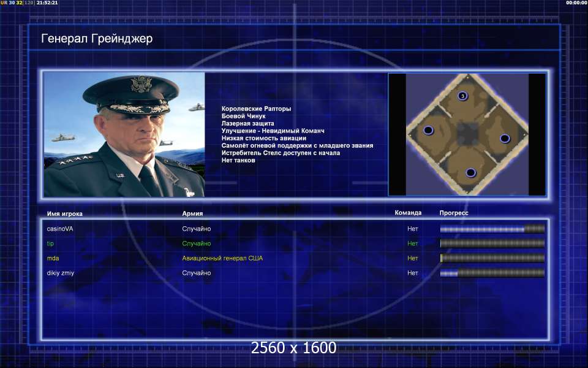Viewport: 588px width, 368px height.
Task: Select player name dikiy zmiy
Action: pos(61,273)
